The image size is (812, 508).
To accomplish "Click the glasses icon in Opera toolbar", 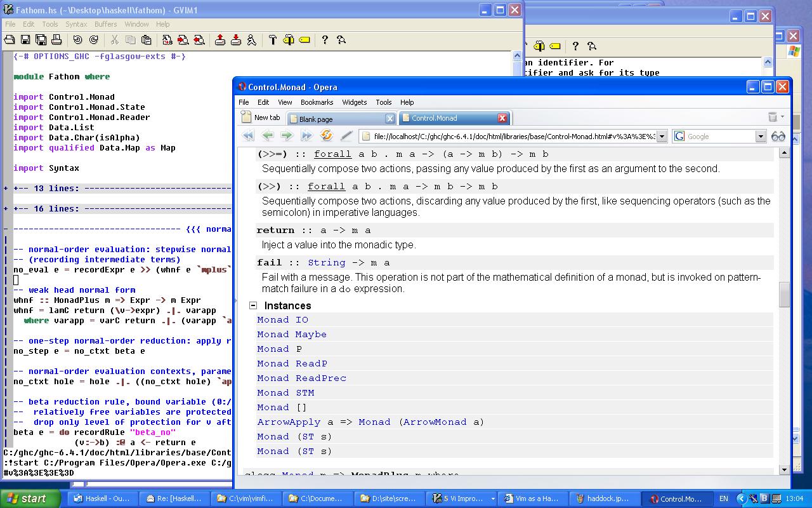I will [x=778, y=136].
